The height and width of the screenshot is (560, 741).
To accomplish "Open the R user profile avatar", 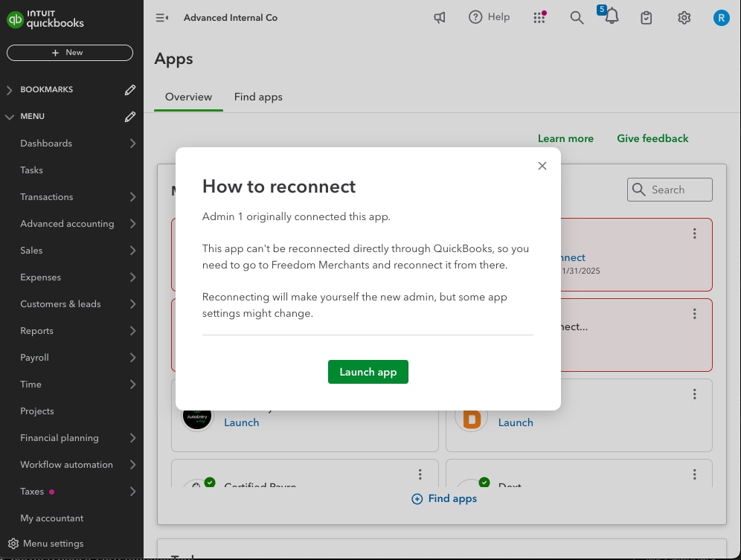I will click(x=721, y=18).
